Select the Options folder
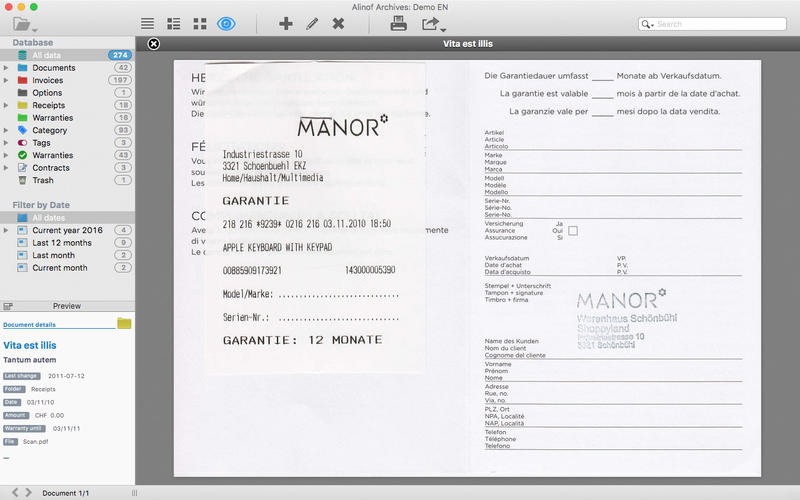 point(47,93)
